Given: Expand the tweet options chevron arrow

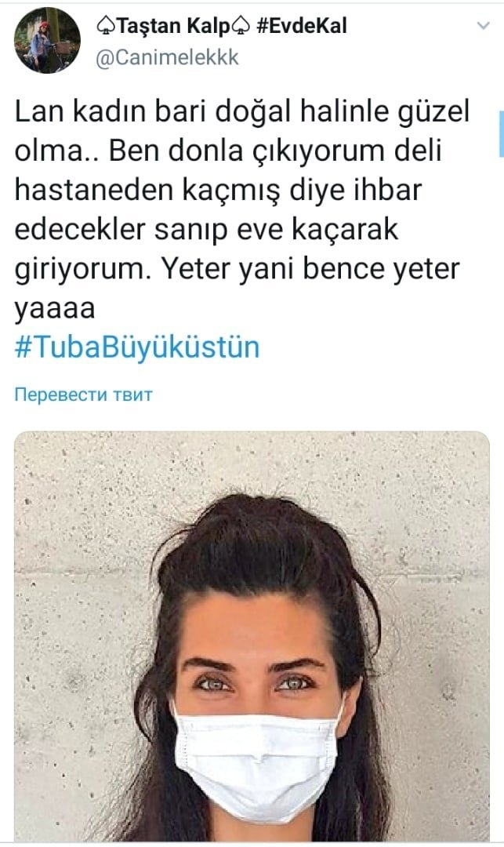Looking at the screenshot, I should click(484, 25).
